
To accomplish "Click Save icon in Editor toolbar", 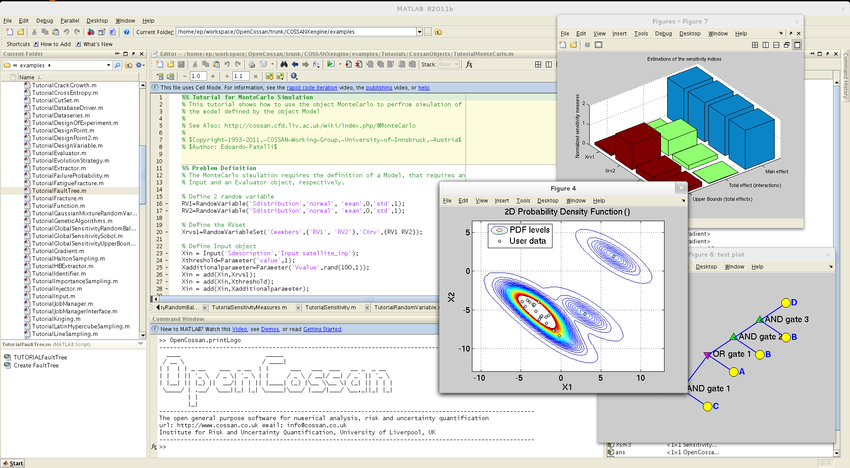I will [x=181, y=64].
